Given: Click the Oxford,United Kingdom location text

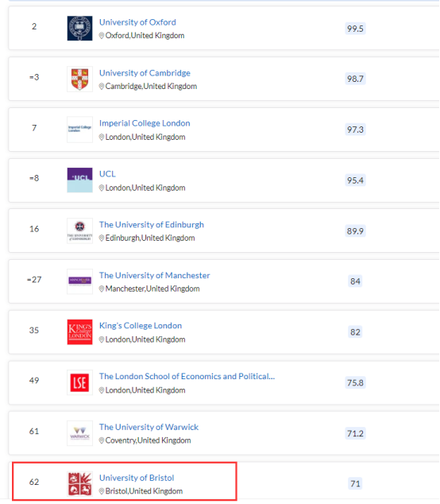Looking at the screenshot, I should 145,36.
